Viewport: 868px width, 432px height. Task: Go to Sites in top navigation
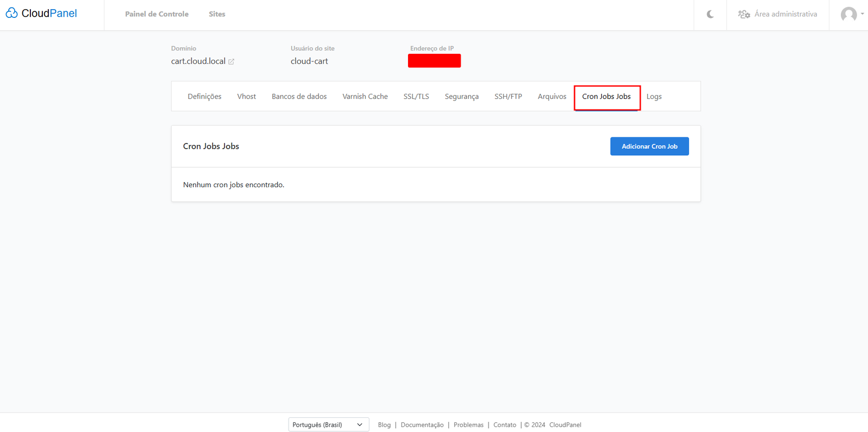[x=217, y=14]
